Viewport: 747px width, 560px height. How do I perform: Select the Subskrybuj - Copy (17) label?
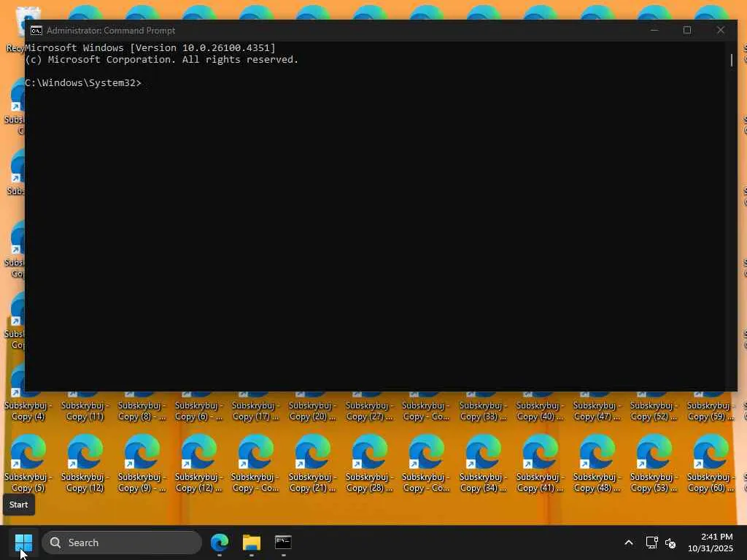coord(255,411)
